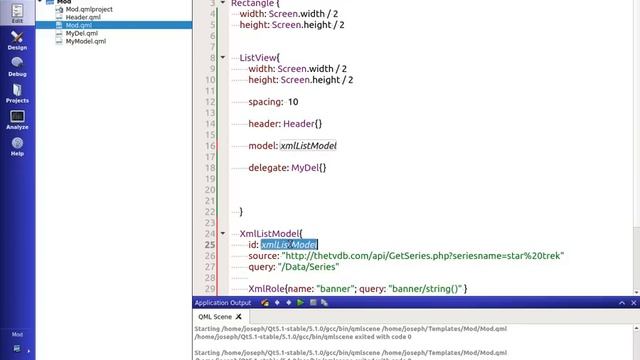This screenshot has width=640, height=360.
Task: Open Help mode
Action: point(17,146)
